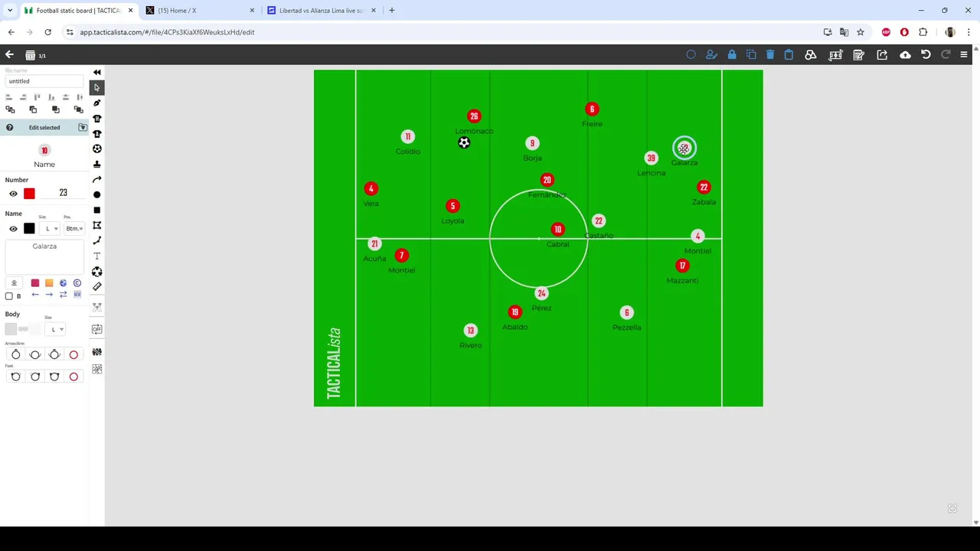Edit the file name field untitled
This screenshot has width=980, height=551.
[x=44, y=81]
